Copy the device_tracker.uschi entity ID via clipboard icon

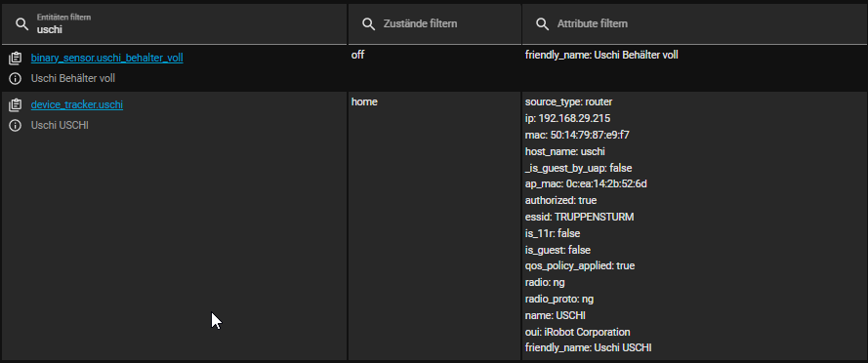click(16, 104)
